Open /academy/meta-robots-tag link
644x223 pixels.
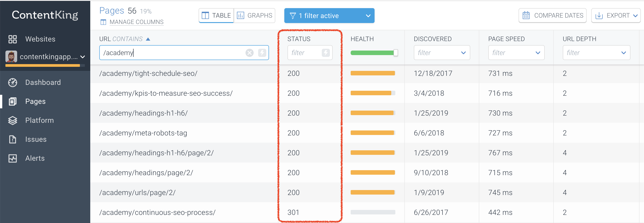pos(143,133)
